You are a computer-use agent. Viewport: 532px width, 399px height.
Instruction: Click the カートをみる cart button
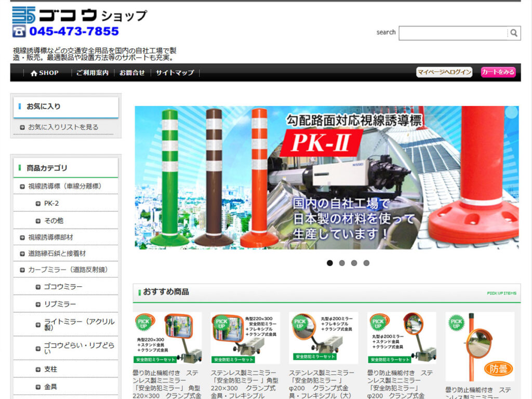pos(498,72)
